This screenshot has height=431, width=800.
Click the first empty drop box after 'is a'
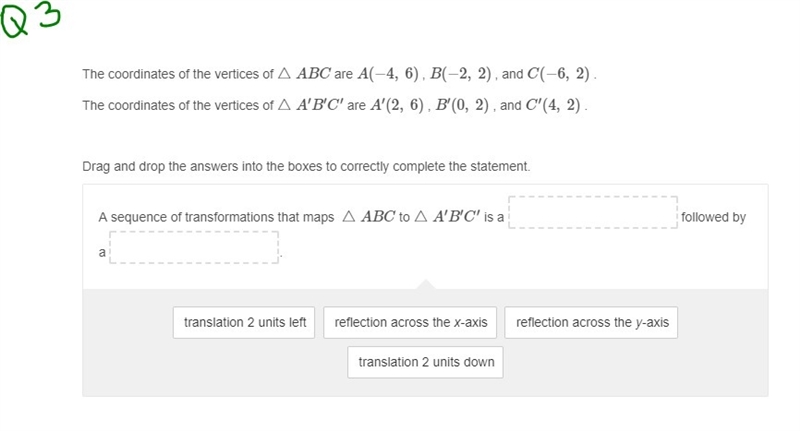click(593, 212)
